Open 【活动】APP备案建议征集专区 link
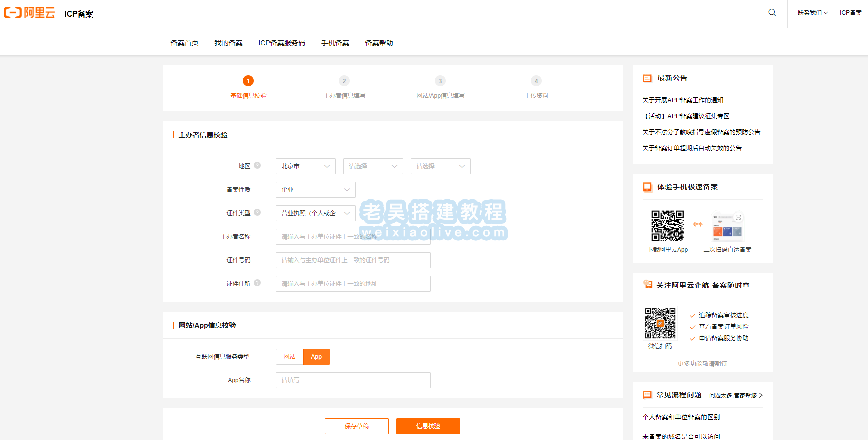 [686, 116]
